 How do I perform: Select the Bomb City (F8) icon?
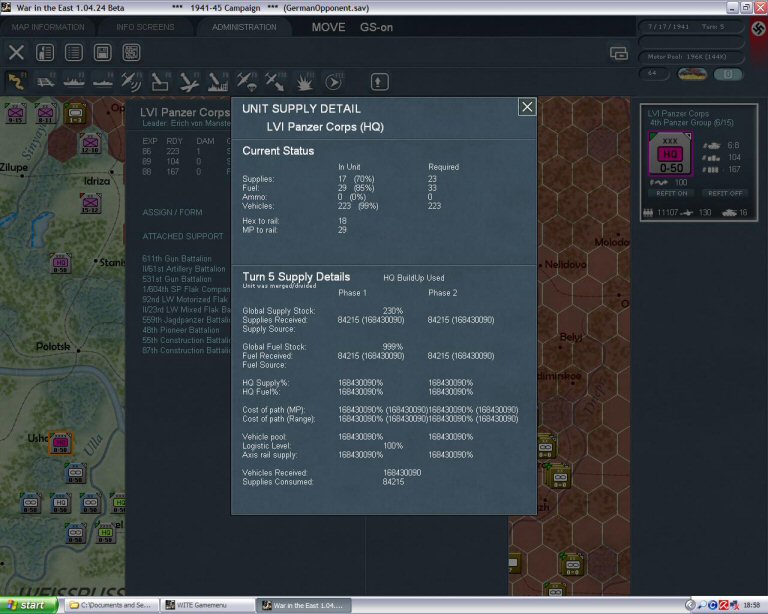[218, 81]
